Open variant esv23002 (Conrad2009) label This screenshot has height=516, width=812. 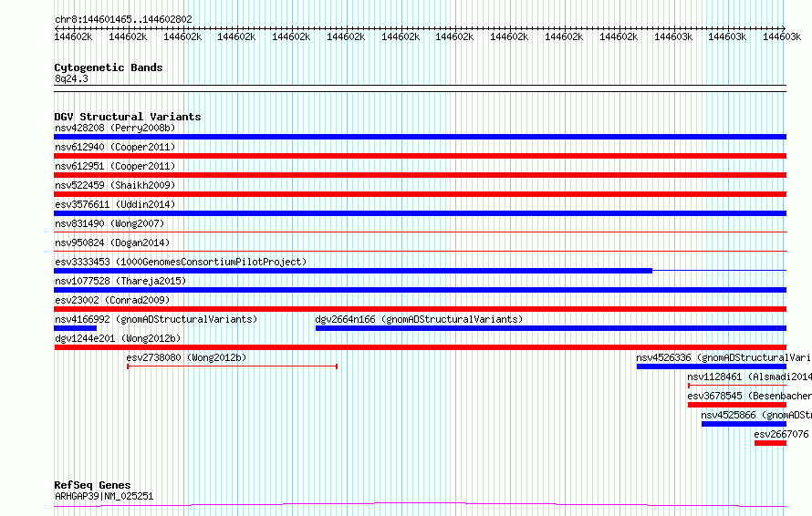pos(112,300)
